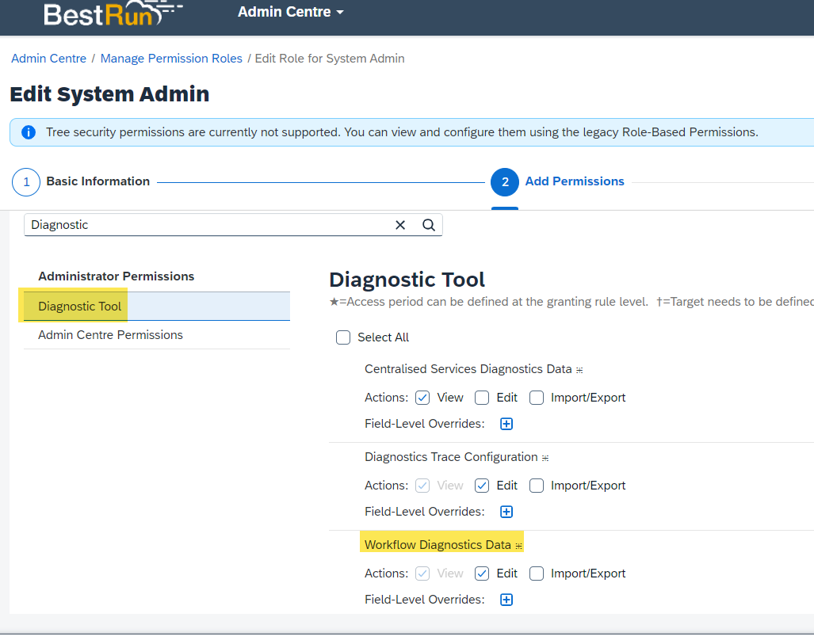Click info marker beside Diagnostics Trace Configuration

(x=545, y=458)
